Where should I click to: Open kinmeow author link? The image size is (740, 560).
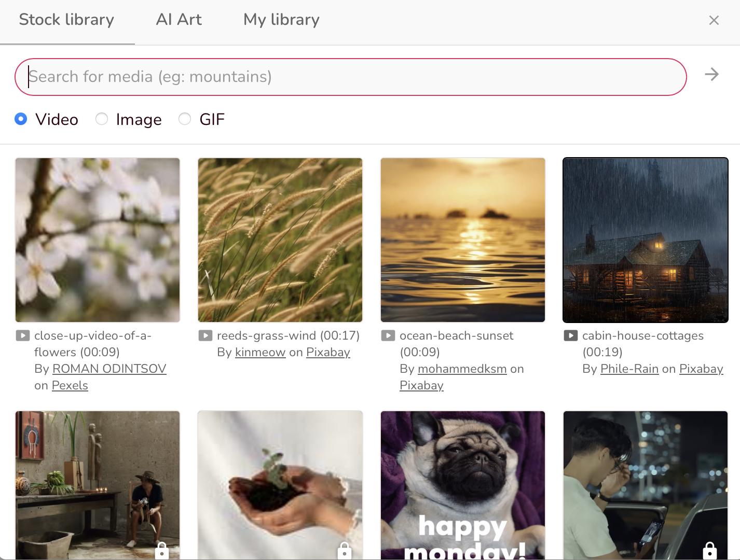[260, 352]
